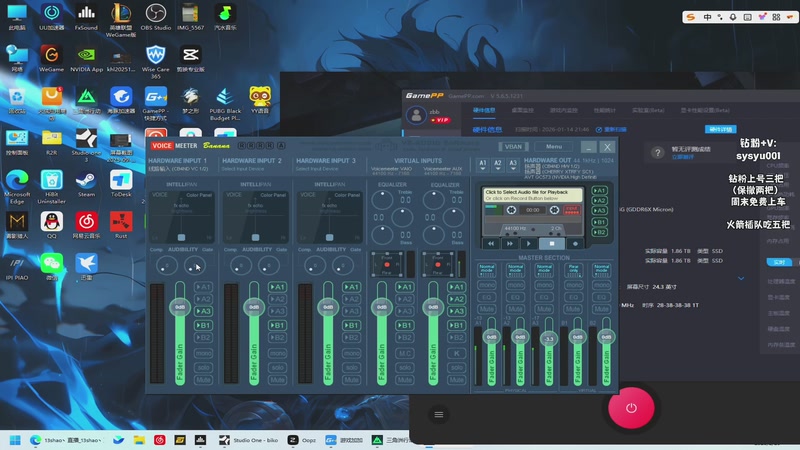Toggle A1 routing on Hardware Input 1

tap(203, 287)
